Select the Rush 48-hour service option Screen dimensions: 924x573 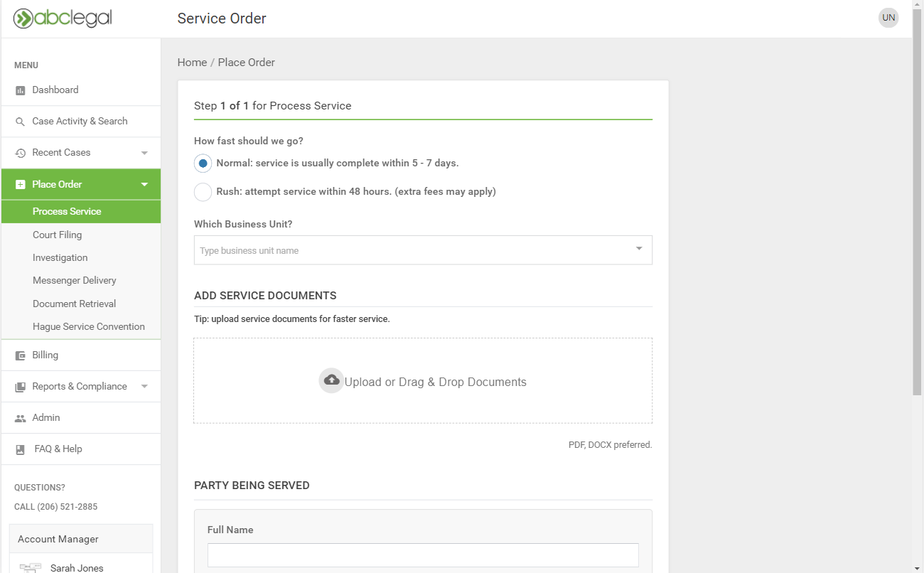[203, 192]
